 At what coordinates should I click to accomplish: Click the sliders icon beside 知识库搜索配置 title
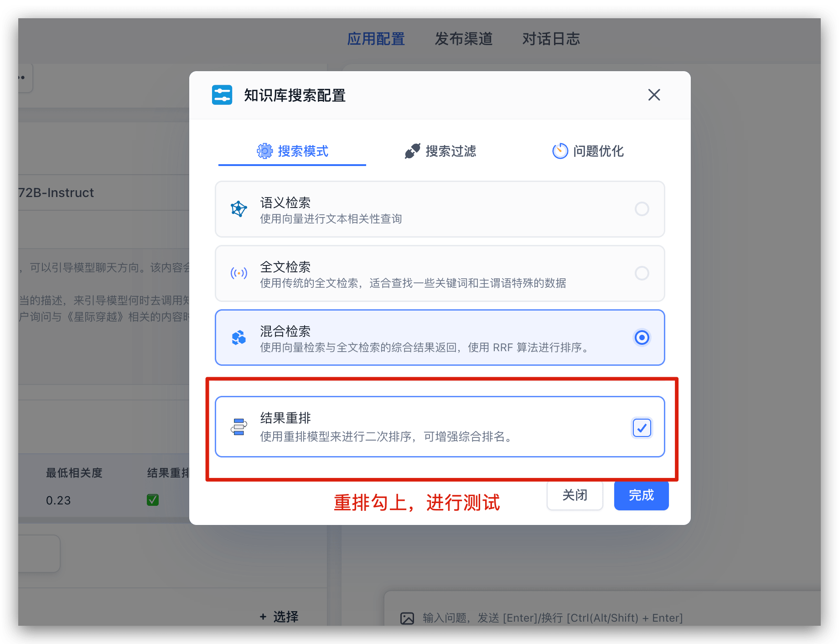[222, 95]
